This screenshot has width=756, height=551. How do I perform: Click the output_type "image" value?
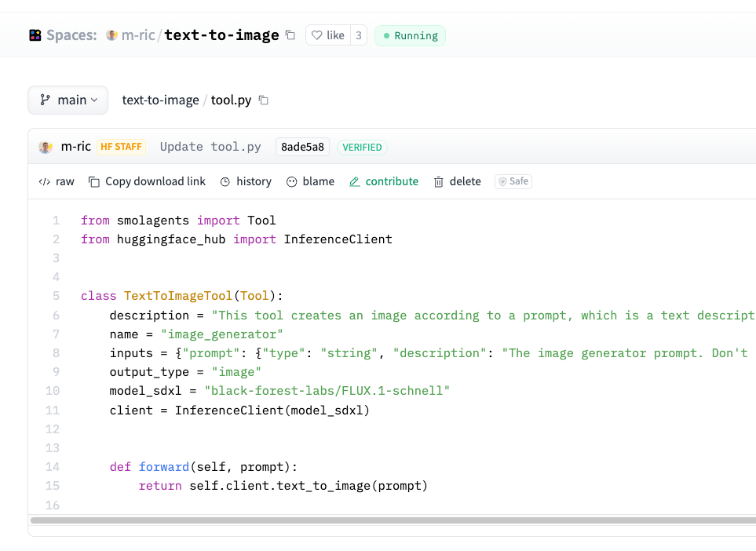click(236, 372)
